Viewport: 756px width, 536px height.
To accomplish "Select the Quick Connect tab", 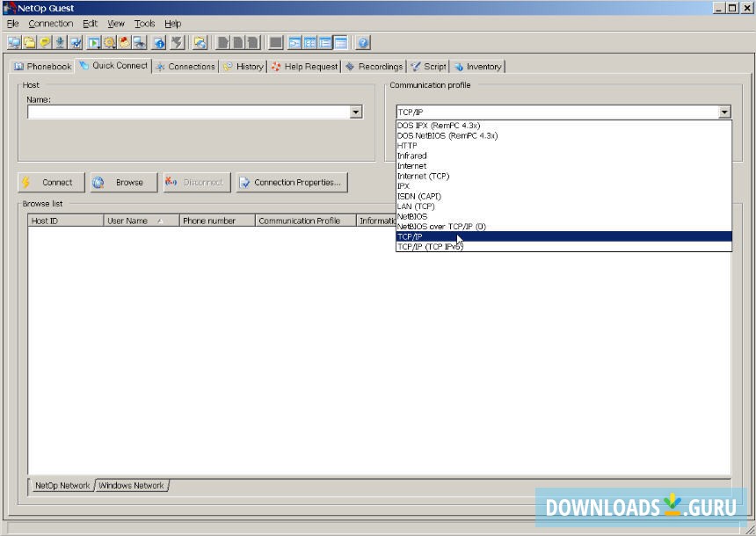I will 113,66.
